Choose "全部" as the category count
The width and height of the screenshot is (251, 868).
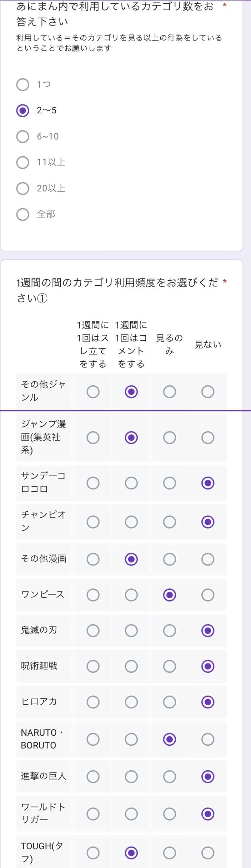click(23, 214)
